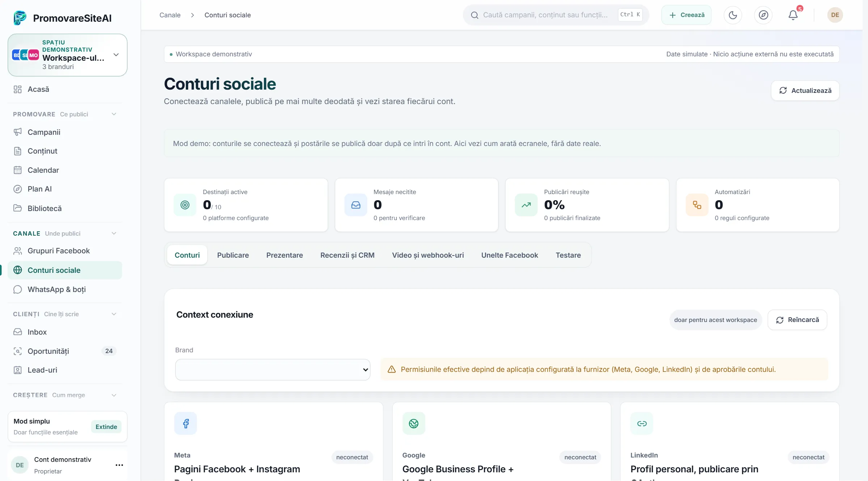Click the Reîncarcă button
This screenshot has width=868, height=481.
(797, 320)
